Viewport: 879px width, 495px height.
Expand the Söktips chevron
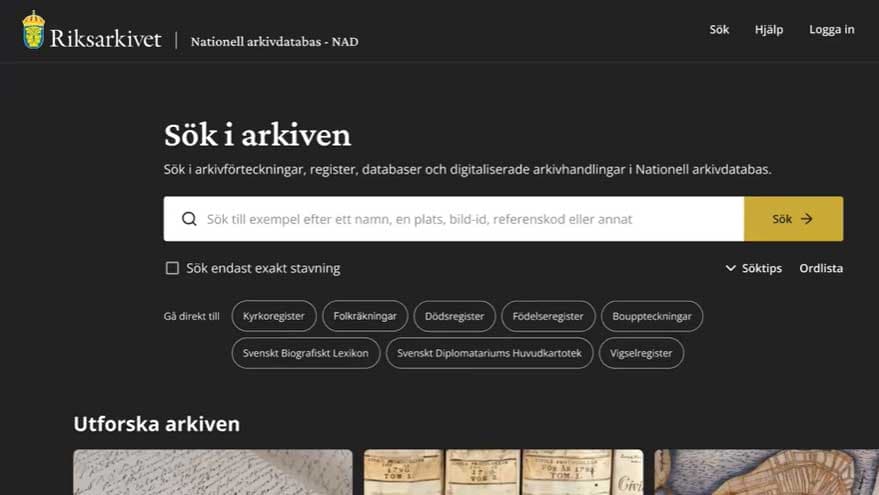(x=730, y=268)
